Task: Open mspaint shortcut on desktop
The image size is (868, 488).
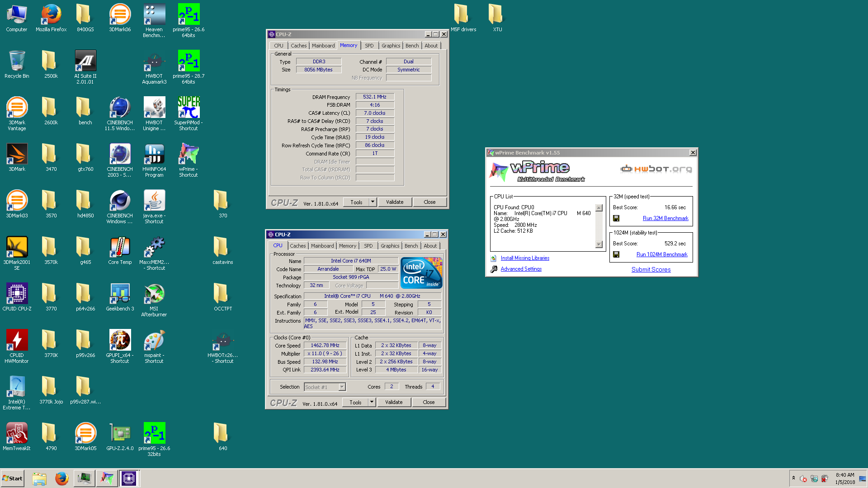Action: point(154,347)
